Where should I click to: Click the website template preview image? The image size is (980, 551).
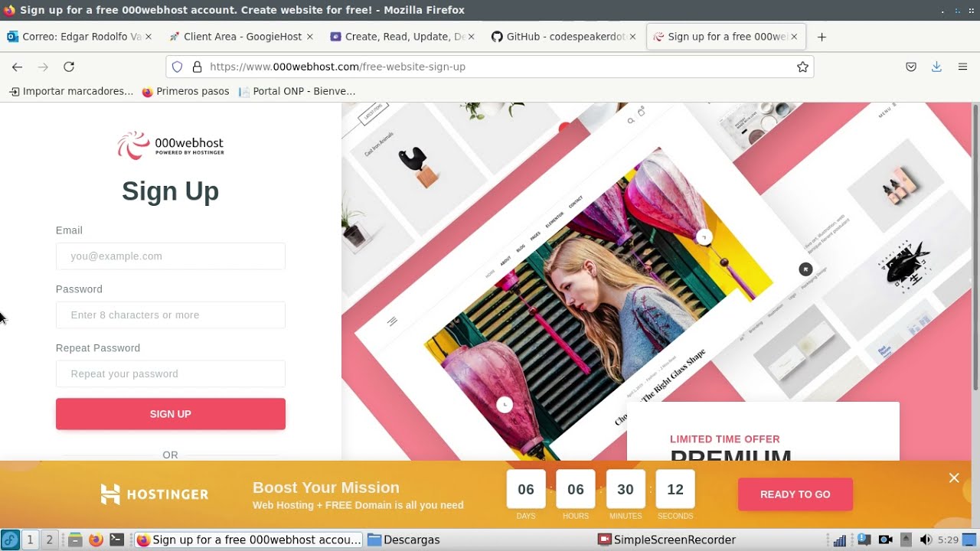pos(656,282)
